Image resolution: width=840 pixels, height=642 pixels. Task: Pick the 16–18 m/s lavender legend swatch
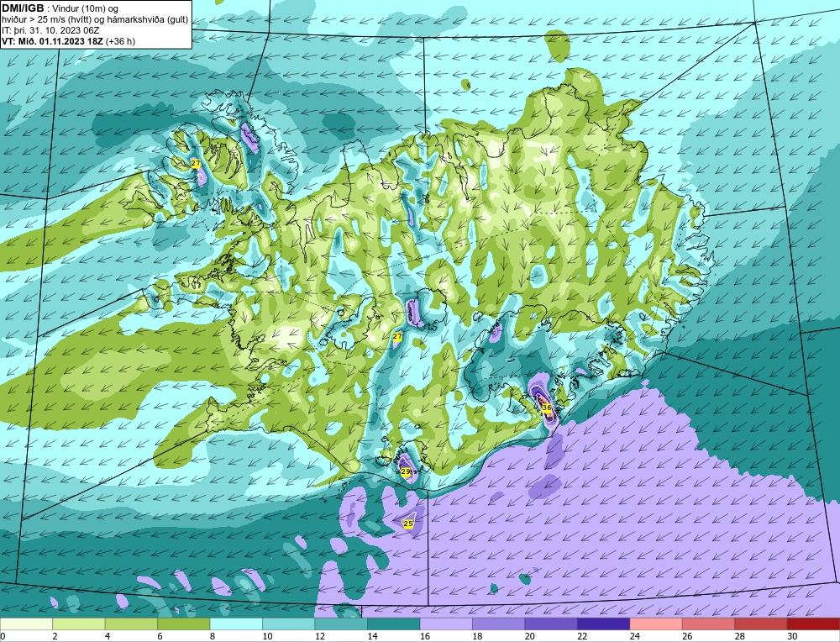(x=446, y=624)
